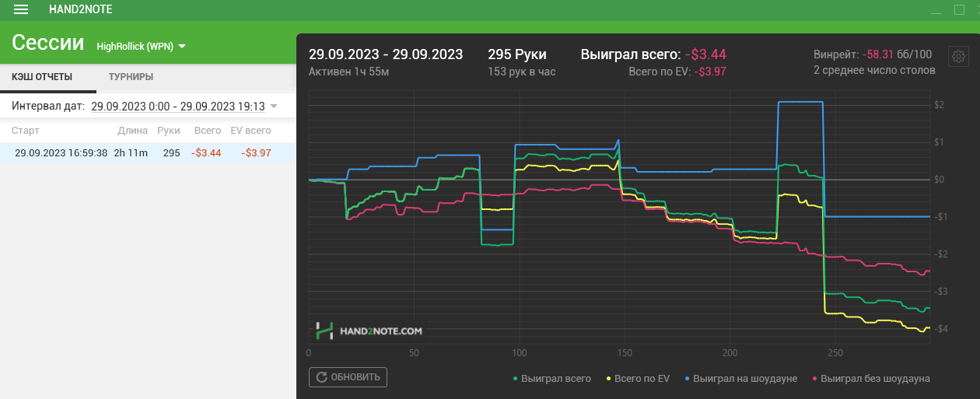Toggle the Выиграл всего legend series

click(x=551, y=379)
